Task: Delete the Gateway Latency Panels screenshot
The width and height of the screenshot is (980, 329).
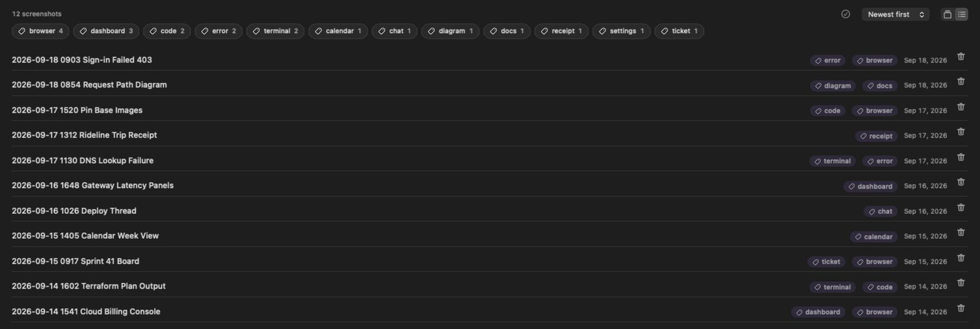Action: coord(961,182)
